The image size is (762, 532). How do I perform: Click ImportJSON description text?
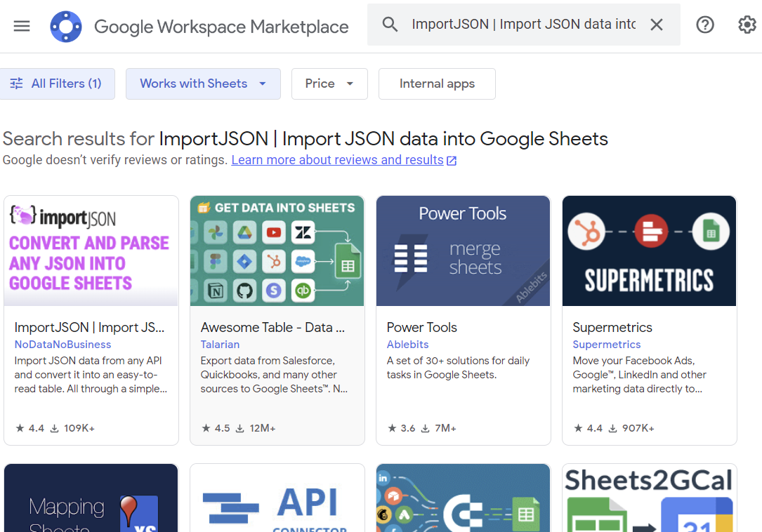(91, 375)
